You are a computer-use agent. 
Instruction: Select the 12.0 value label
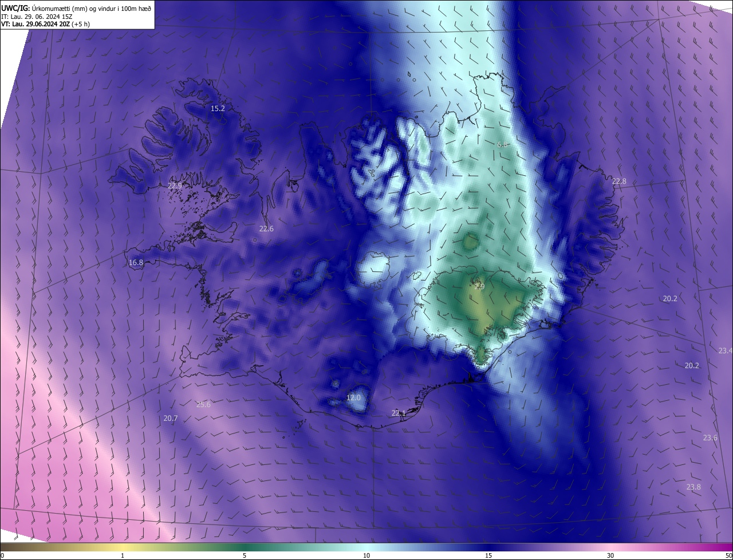pyautogui.click(x=354, y=397)
